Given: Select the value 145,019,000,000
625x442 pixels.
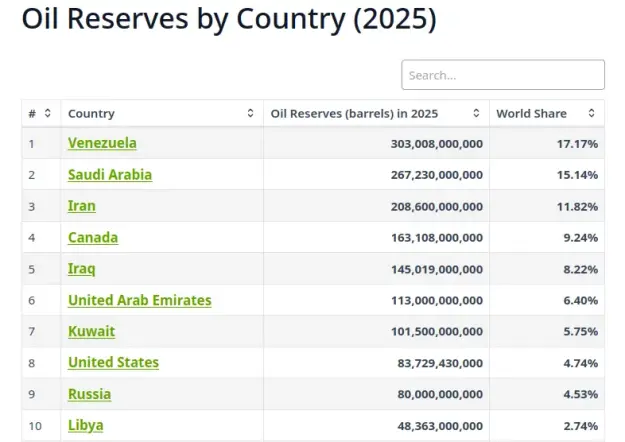Looking at the screenshot, I should (x=437, y=269).
